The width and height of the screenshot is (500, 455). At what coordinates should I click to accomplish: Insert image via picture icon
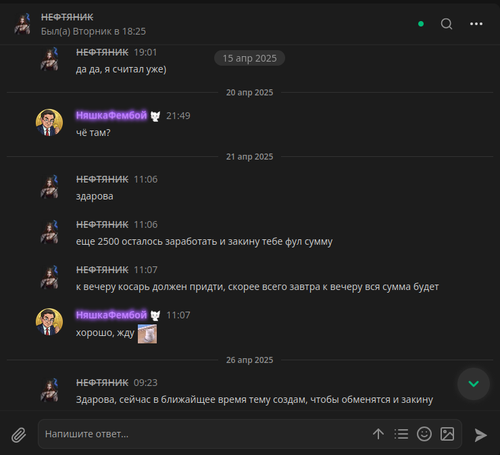[x=447, y=434]
